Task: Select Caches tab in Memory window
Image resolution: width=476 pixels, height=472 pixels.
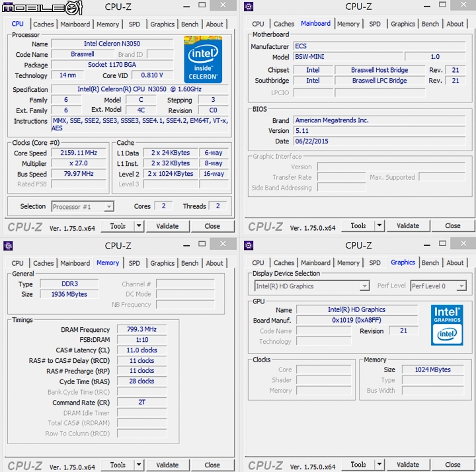Action: click(x=44, y=263)
